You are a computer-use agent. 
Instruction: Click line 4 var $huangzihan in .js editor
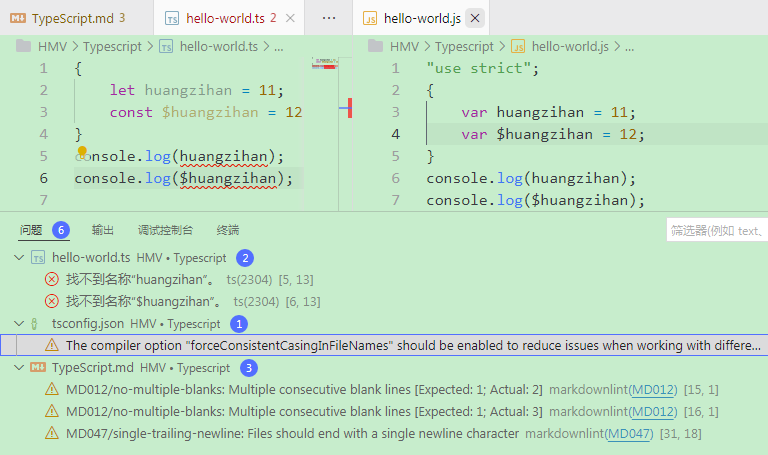pyautogui.click(x=552, y=134)
